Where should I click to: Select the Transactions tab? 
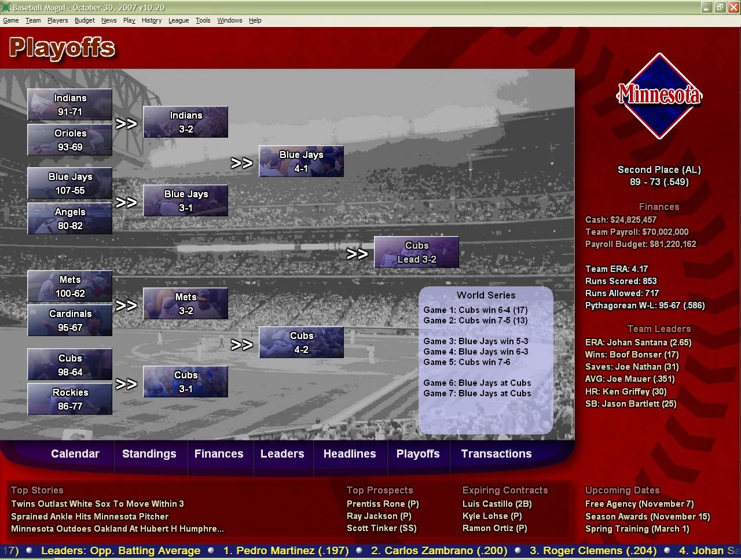coord(496,454)
